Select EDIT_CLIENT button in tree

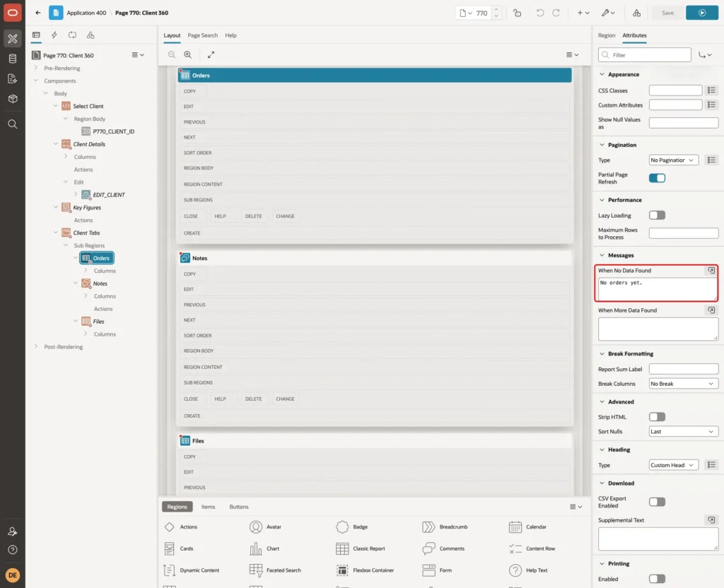tap(109, 195)
